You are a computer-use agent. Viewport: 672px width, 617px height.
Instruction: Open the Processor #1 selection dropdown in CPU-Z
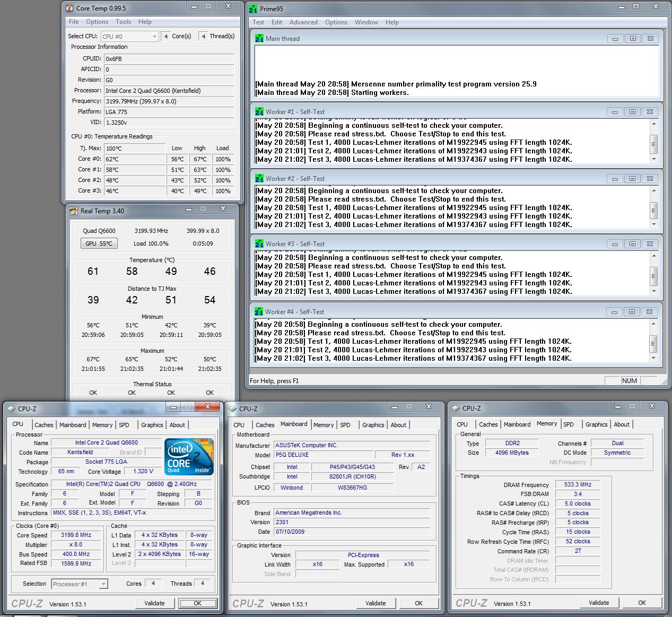80,584
